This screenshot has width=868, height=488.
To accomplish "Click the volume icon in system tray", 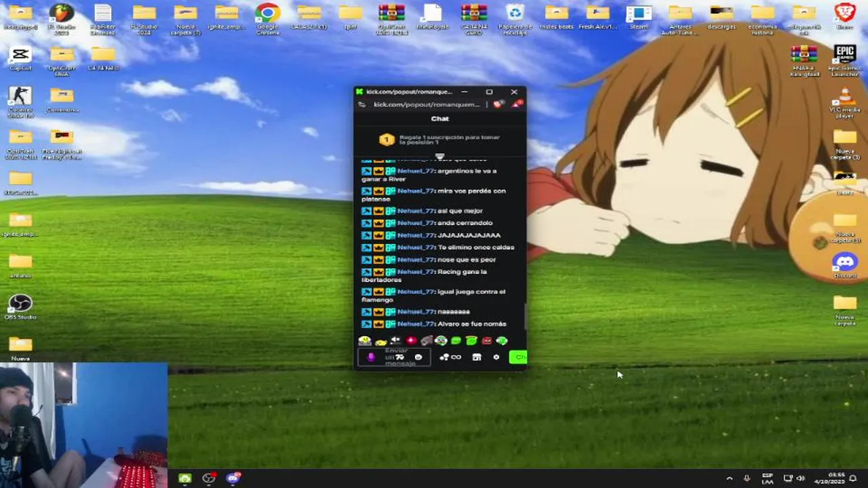I will click(800, 479).
